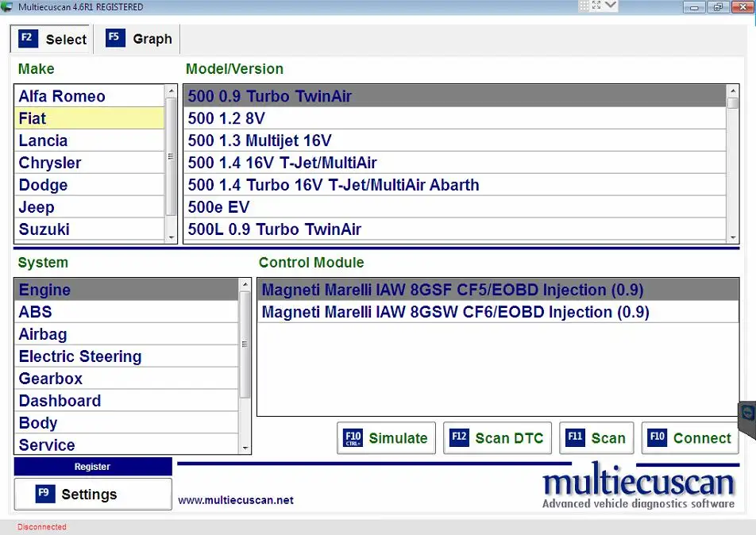Click title bar fullscreen arrows icon
Viewport: 756px width, 535px height.
click(596, 6)
